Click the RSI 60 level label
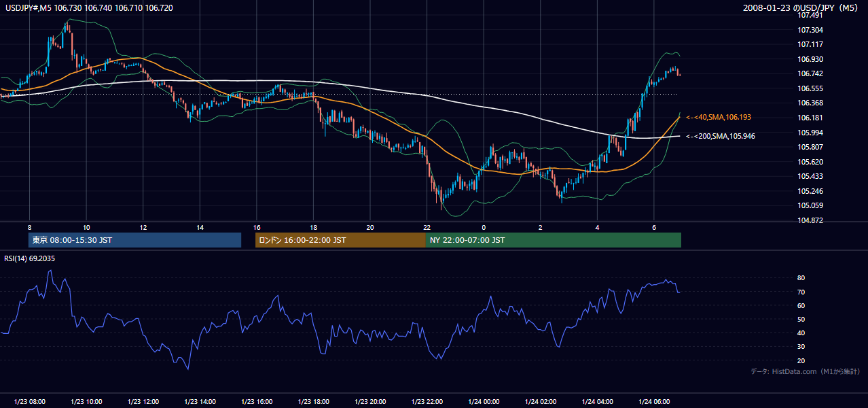 tap(801, 306)
